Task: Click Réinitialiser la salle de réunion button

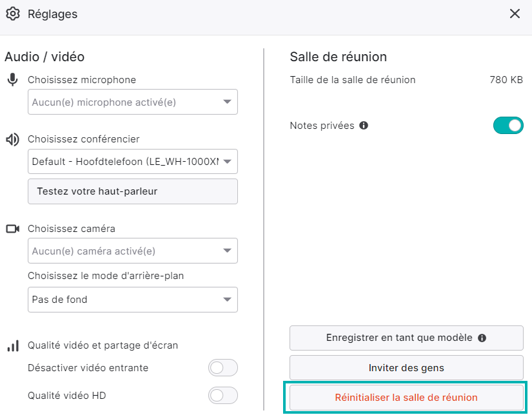Action: [406, 398]
